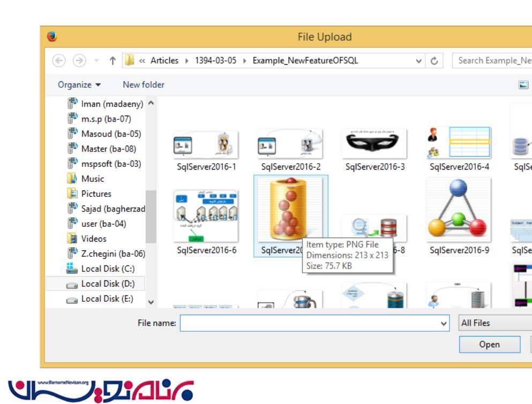Open the Videos folder in sidebar
The width and height of the screenshot is (532, 404).
[87, 238]
